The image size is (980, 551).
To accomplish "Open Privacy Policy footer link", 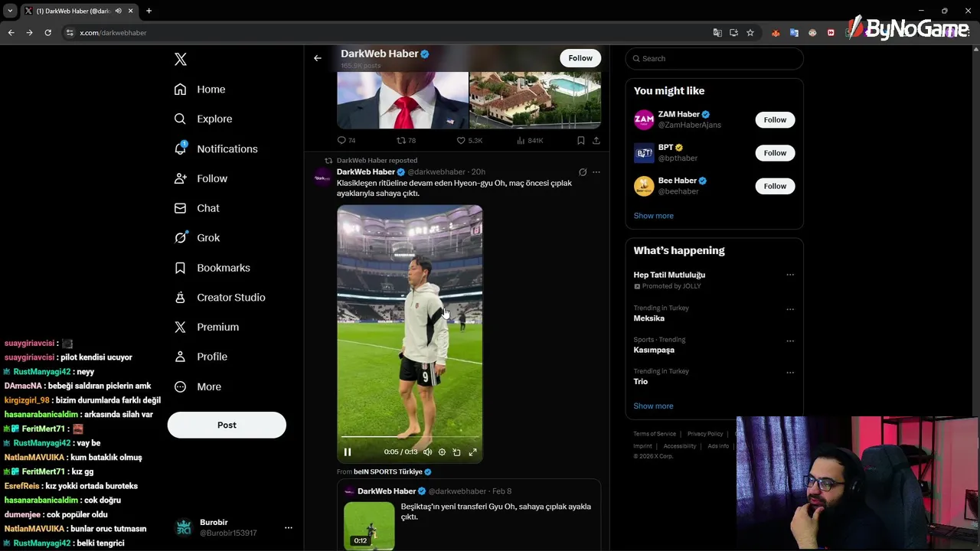I will point(705,434).
